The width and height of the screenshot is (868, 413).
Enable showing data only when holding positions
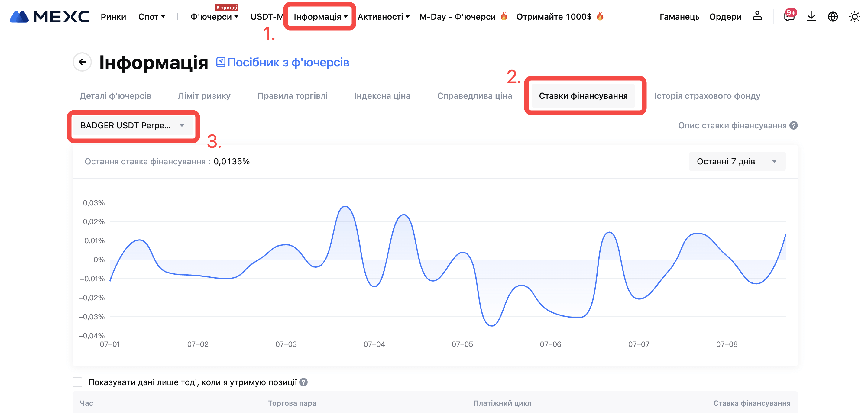(77, 382)
